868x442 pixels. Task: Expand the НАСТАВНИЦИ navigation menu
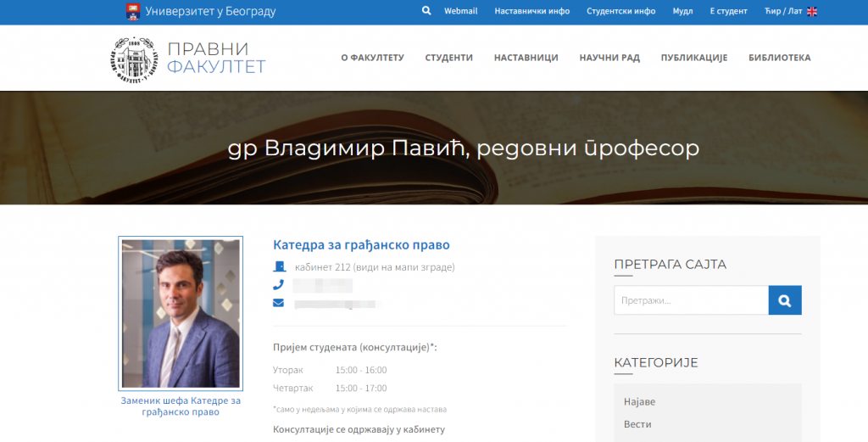[x=526, y=59]
